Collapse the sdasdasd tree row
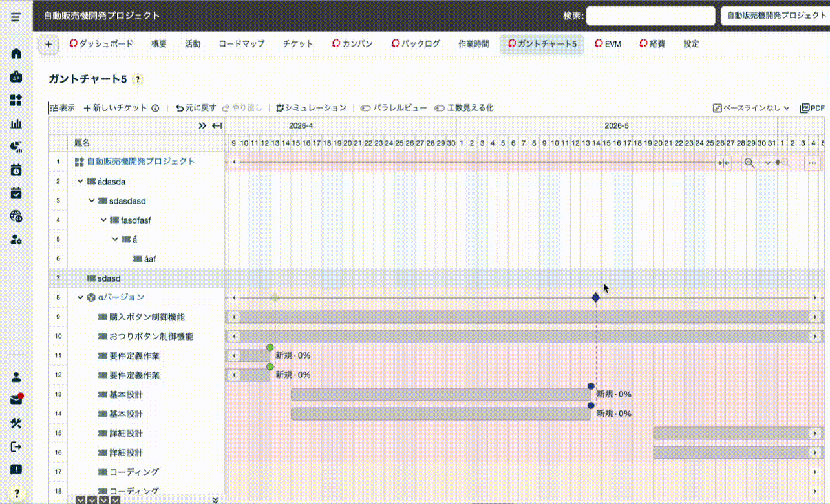 coord(92,201)
